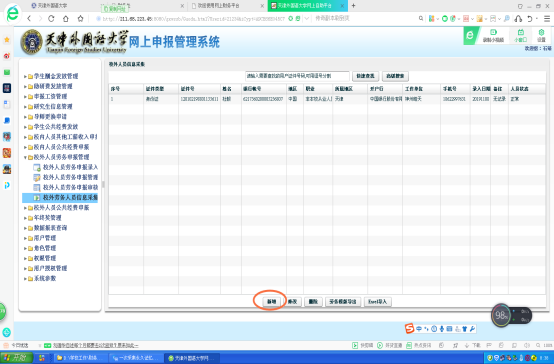This screenshot has width=554, height=364.
Task: Open the soft keyboard icon on Sogou IME bar
Action: tap(449, 329)
